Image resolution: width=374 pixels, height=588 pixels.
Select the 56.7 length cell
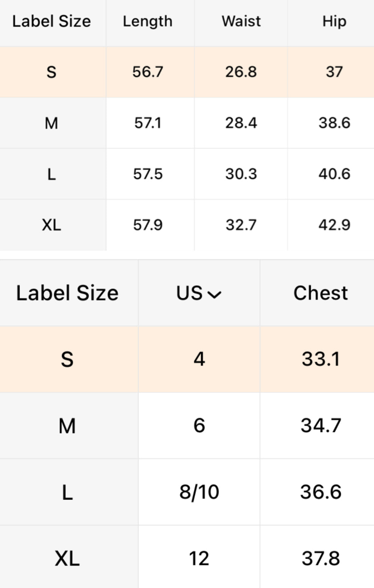148,72
